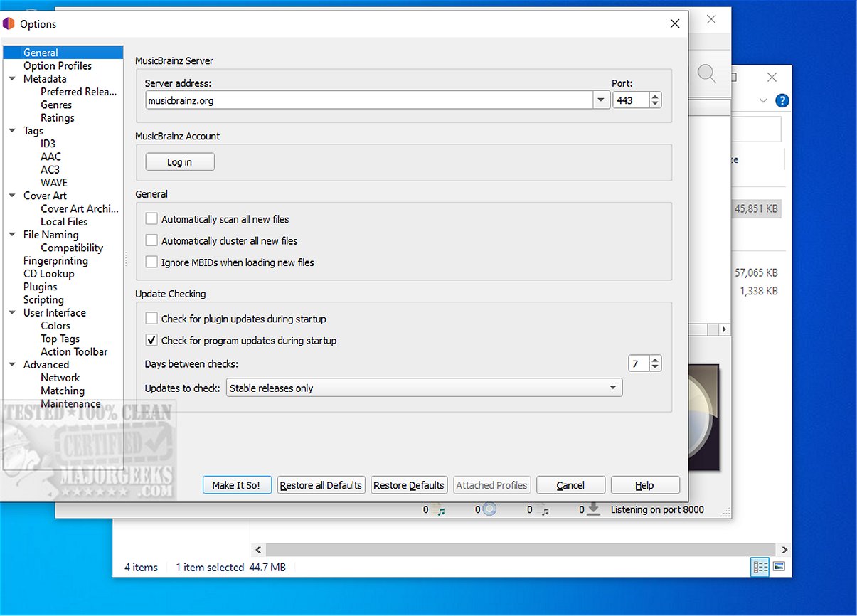Collapse the Tags tree section arrow
The image size is (857, 616).
tap(12, 131)
